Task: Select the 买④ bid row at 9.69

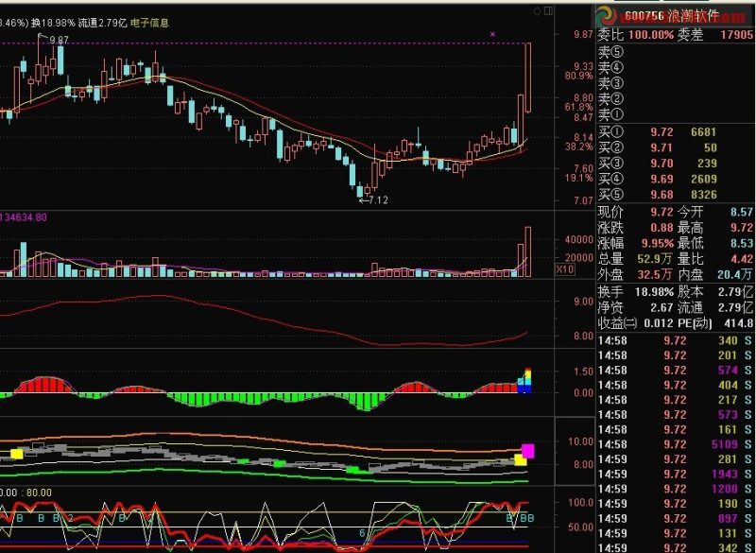Action: (675, 179)
